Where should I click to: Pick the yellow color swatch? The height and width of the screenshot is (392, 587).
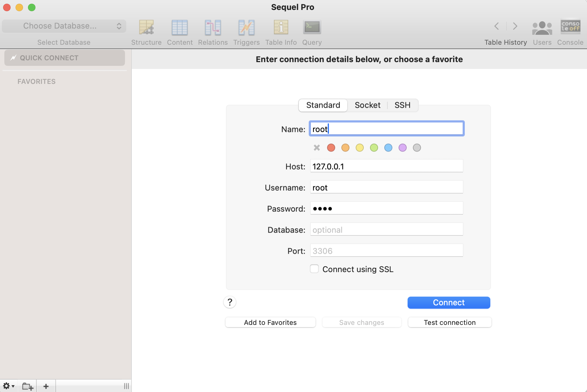tap(360, 148)
